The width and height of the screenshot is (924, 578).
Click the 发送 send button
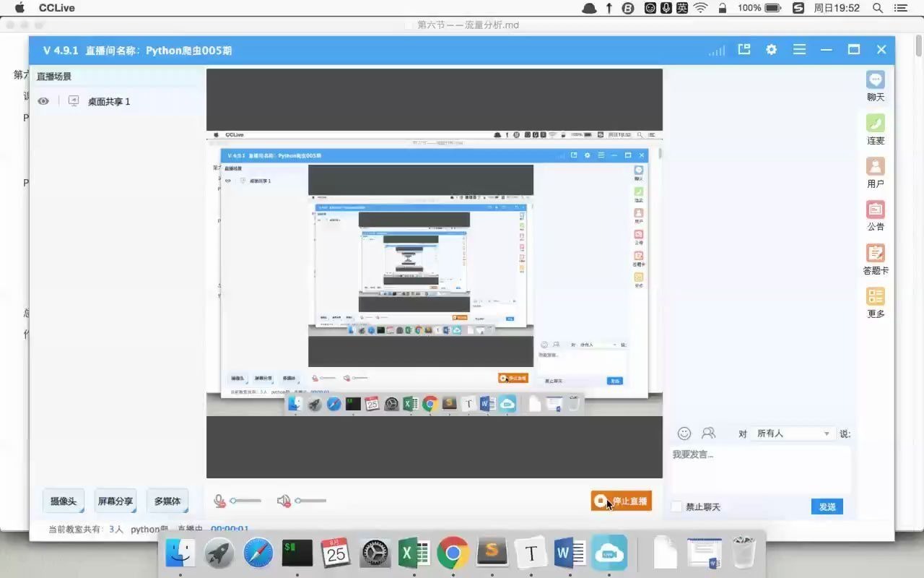(x=827, y=506)
